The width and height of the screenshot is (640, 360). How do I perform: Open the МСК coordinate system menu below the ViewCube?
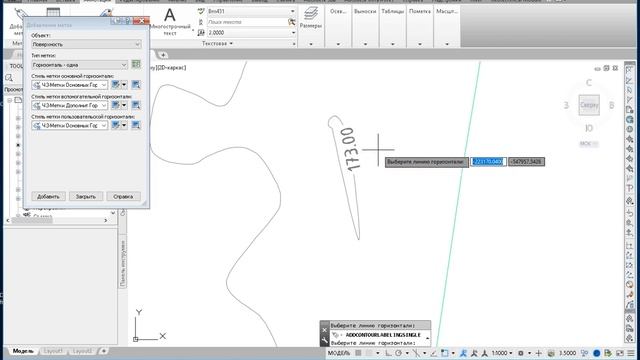pyautogui.click(x=589, y=144)
